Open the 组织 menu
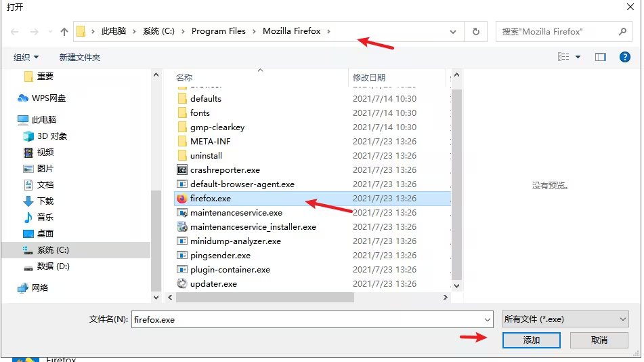 26,58
